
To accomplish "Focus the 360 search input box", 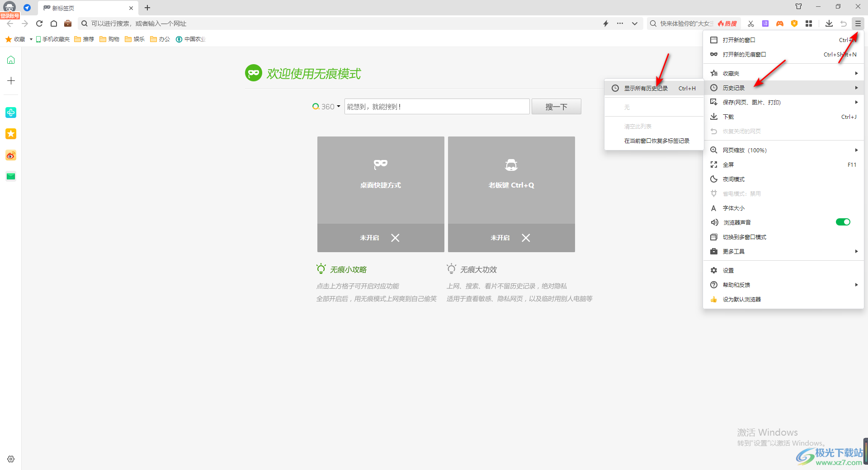I will point(437,107).
